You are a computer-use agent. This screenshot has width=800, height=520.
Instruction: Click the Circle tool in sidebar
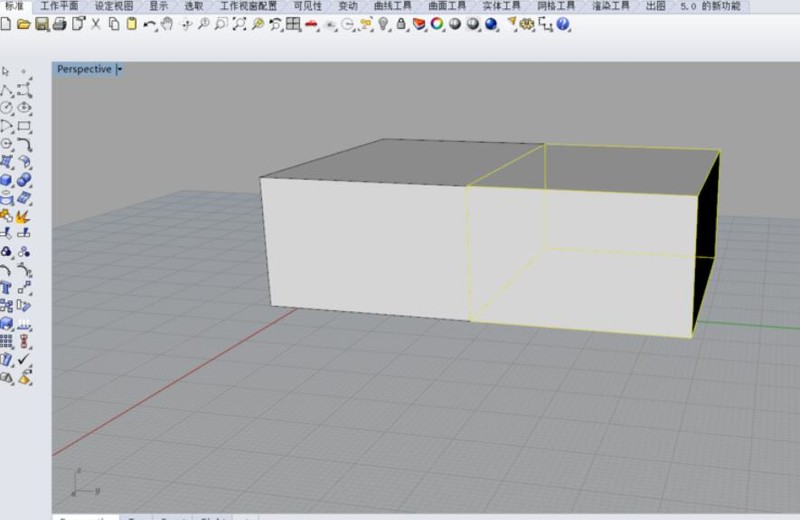pos(6,108)
